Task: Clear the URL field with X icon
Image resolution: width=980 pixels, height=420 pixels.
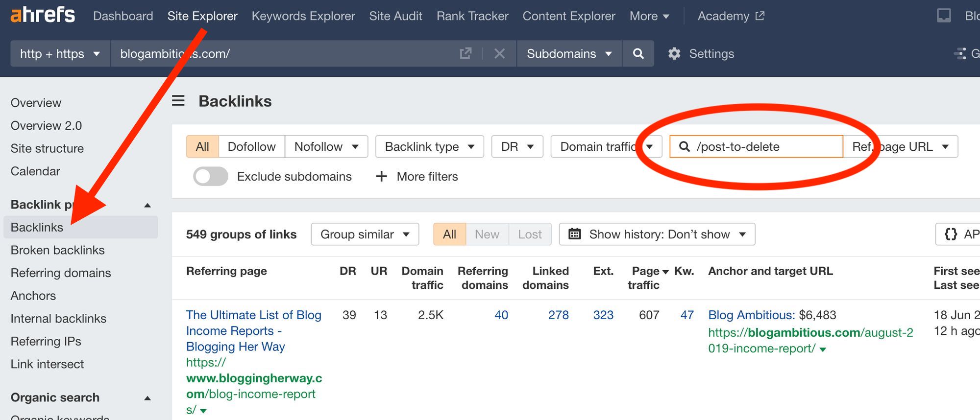Action: pos(499,53)
